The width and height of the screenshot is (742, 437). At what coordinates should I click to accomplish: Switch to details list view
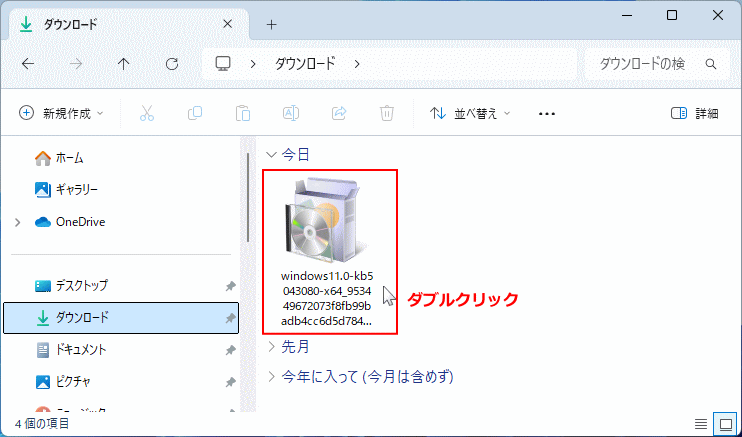[x=702, y=423]
